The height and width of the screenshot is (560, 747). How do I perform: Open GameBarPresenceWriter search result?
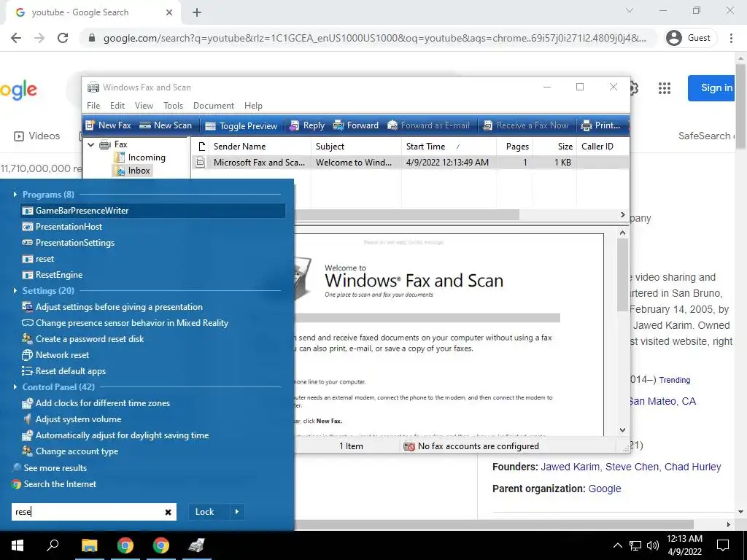click(153, 211)
